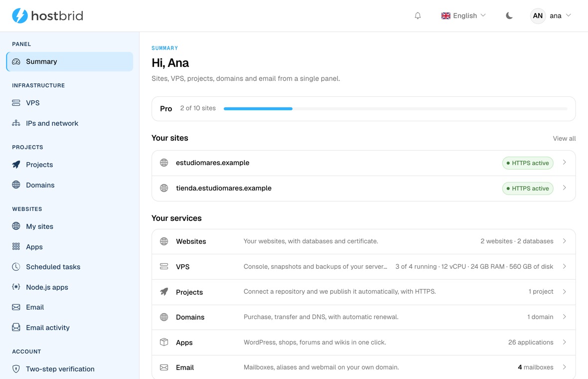Viewport: 588px width, 379px height.
Task: Click the Domains service globe icon
Action: click(x=164, y=317)
